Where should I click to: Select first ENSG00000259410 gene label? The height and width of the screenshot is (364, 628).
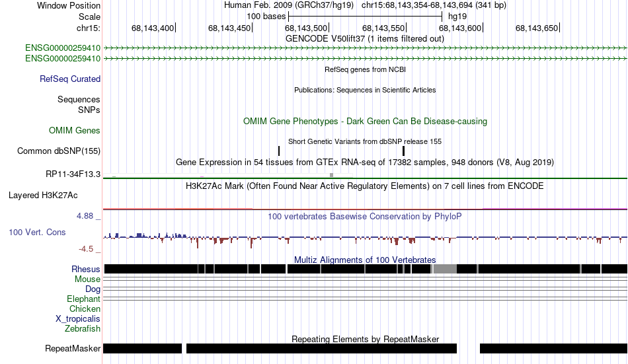coord(63,48)
